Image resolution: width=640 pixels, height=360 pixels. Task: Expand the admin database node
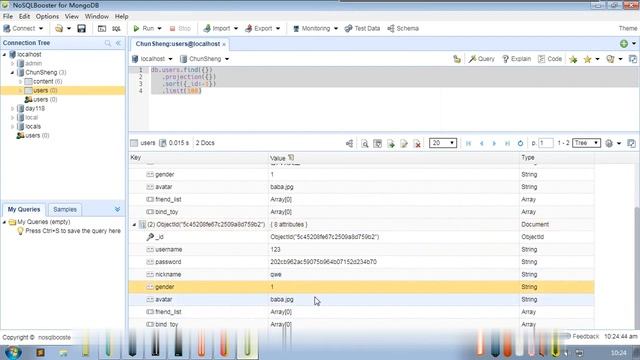tap(12, 63)
